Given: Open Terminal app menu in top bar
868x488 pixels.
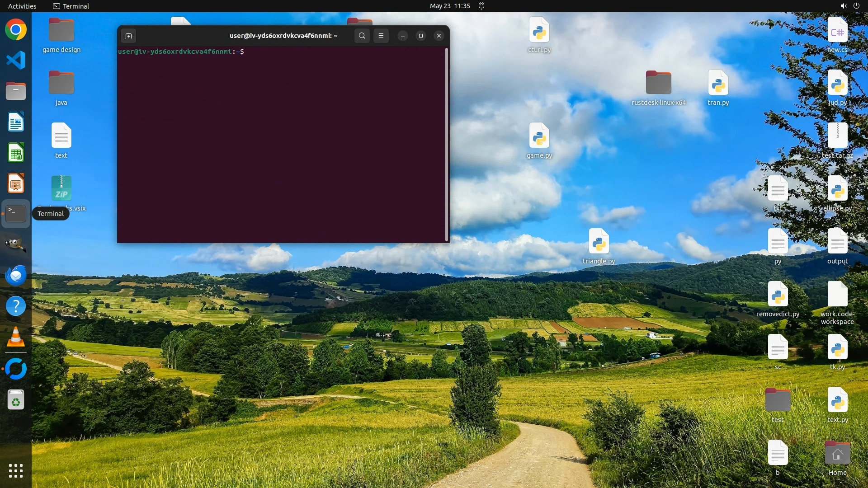Looking at the screenshot, I should [71, 6].
